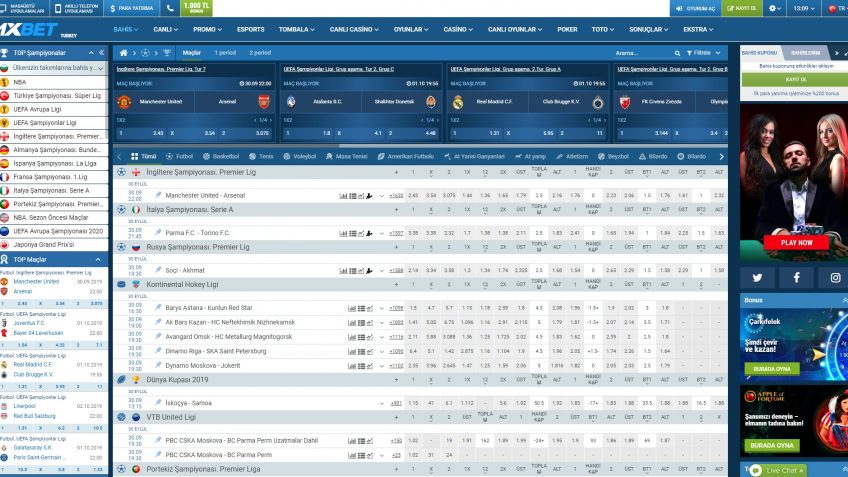Image resolution: width=848 pixels, height=477 pixels.
Task: Open the time 13:09 dropdown
Action: 804,8
